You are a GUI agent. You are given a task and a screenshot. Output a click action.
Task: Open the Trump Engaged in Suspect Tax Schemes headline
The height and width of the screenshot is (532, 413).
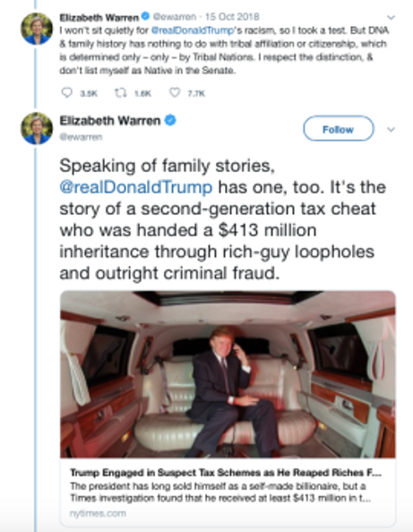(226, 473)
